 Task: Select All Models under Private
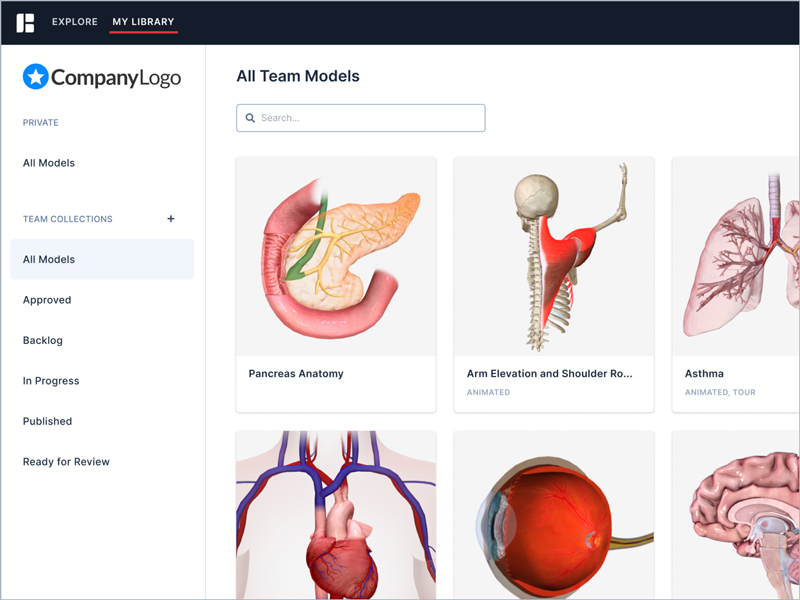click(x=49, y=163)
